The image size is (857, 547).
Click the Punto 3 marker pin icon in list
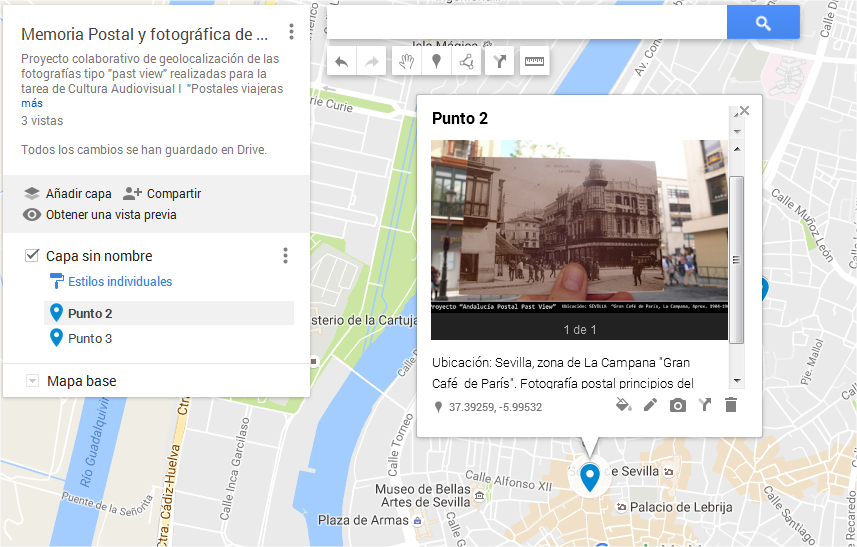tap(56, 338)
